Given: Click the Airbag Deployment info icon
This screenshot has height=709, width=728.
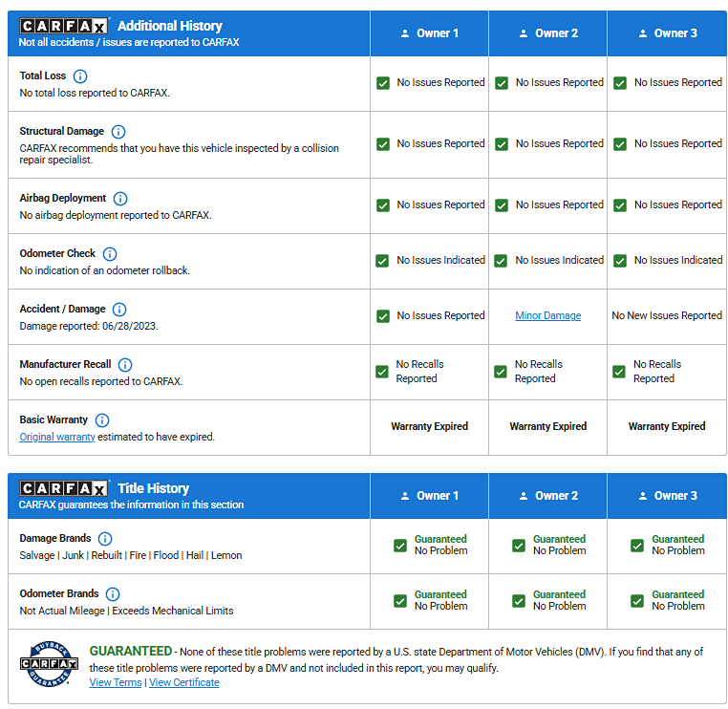Looking at the screenshot, I should click(x=120, y=199).
